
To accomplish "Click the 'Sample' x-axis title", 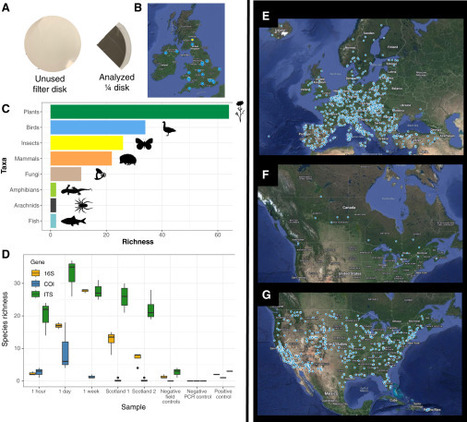I will (x=133, y=407).
